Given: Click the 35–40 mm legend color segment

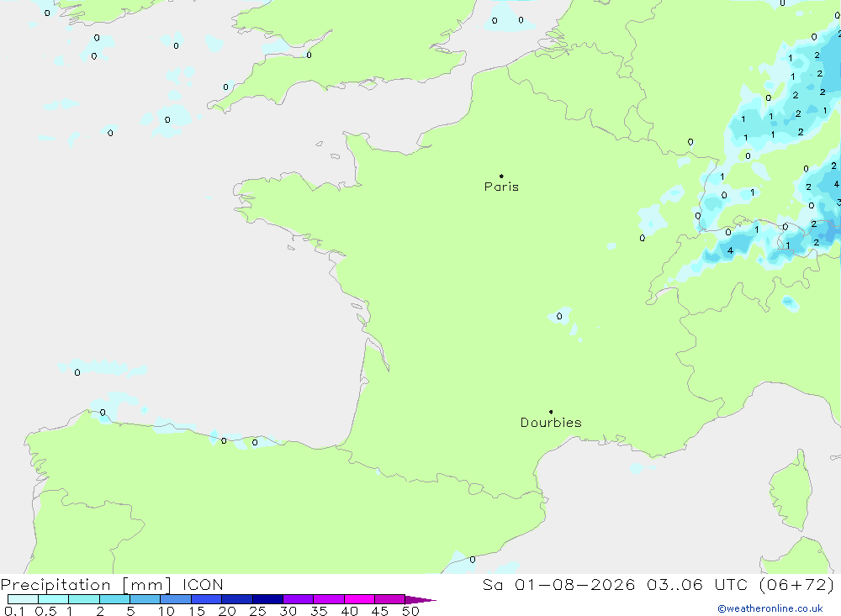Looking at the screenshot, I should click(329, 599).
